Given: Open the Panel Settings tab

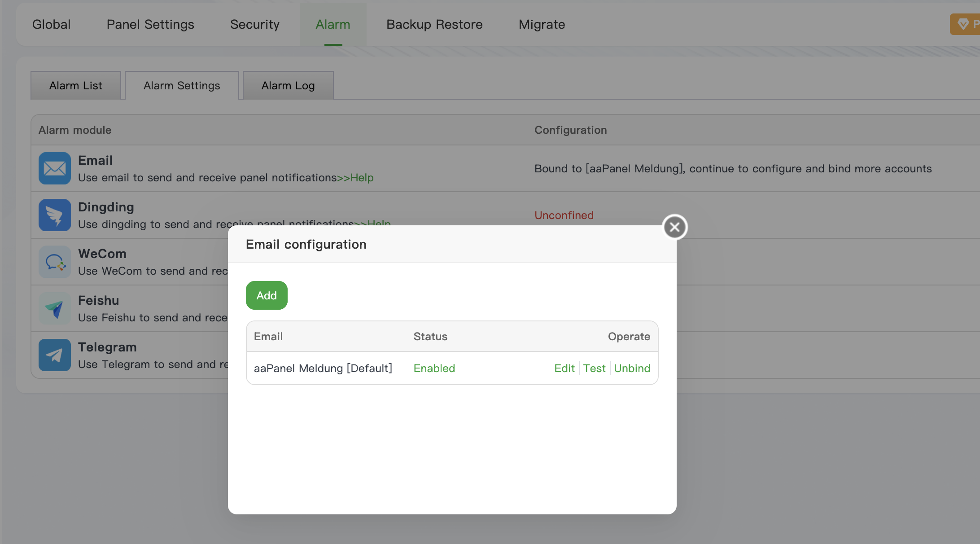Looking at the screenshot, I should click(x=150, y=24).
